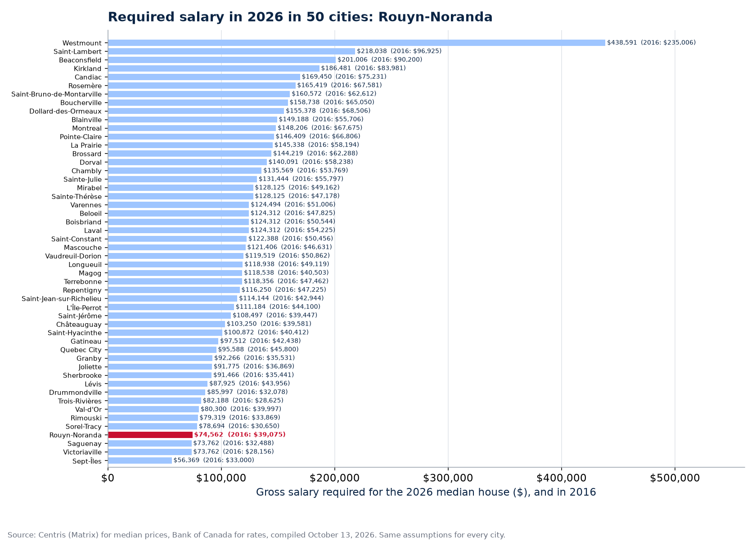Click the Dollard-des-Ormeaux city label
This screenshot has width=756, height=542.
[66, 111]
